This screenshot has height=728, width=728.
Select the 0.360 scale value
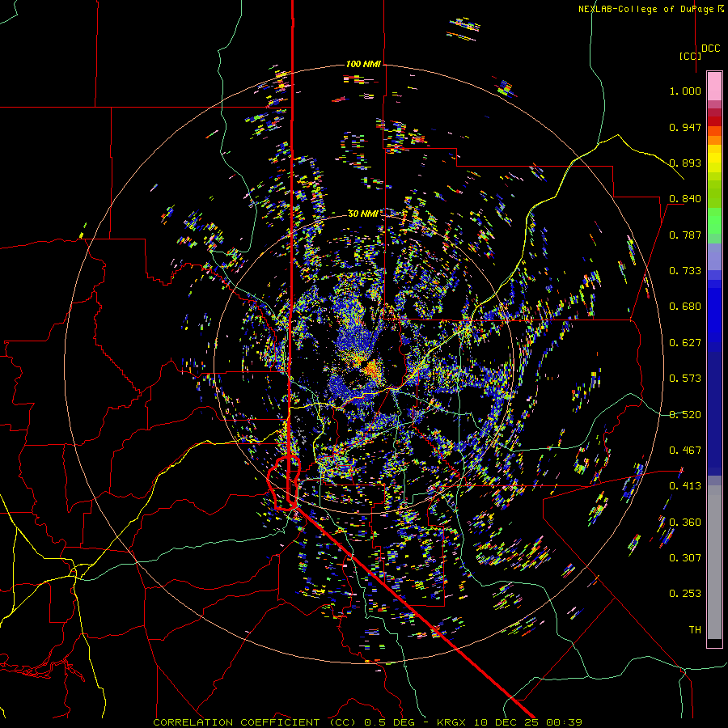tap(685, 523)
